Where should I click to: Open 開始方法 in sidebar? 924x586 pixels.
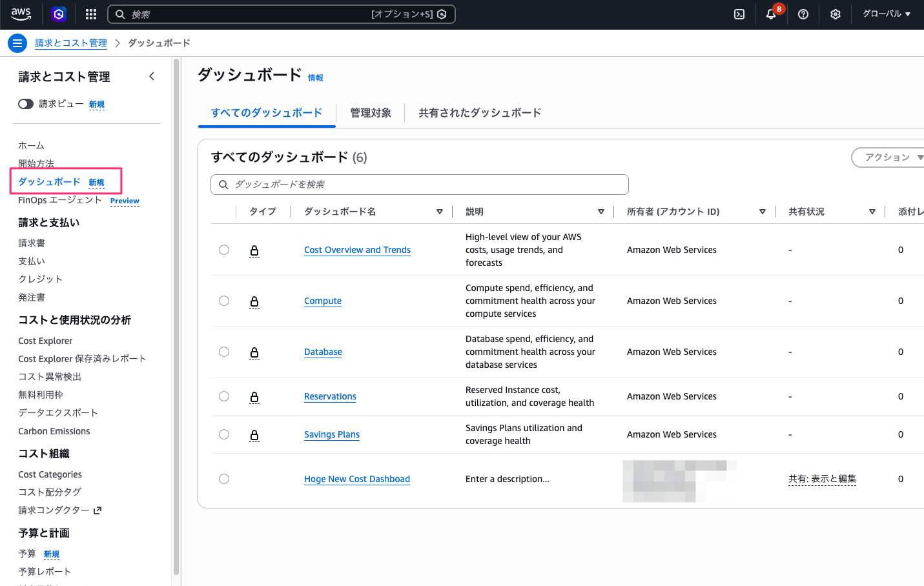click(36, 164)
